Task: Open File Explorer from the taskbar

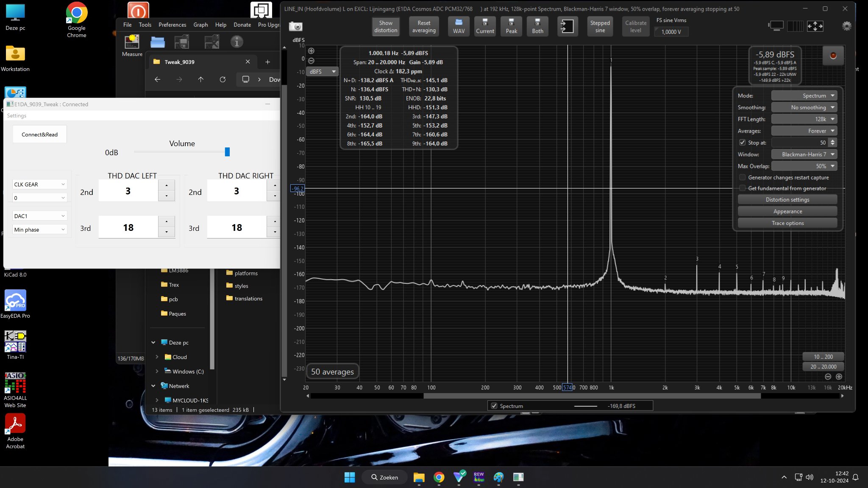Action: [419, 477]
